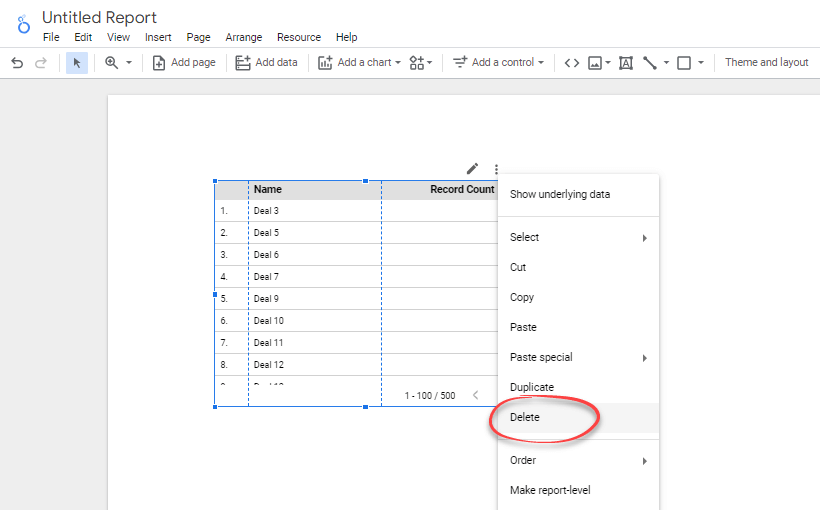Click the Untitled Report title field

[99, 17]
